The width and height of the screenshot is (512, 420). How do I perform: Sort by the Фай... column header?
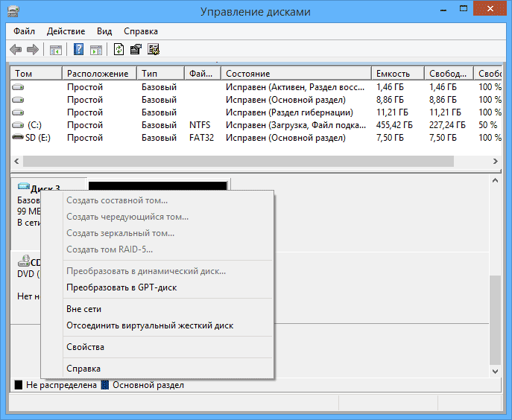[x=203, y=74]
